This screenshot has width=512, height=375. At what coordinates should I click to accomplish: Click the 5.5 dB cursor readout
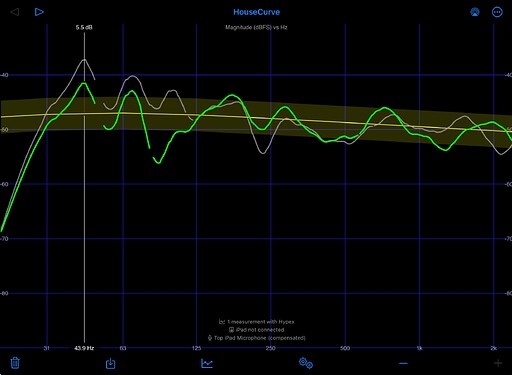coord(84,27)
